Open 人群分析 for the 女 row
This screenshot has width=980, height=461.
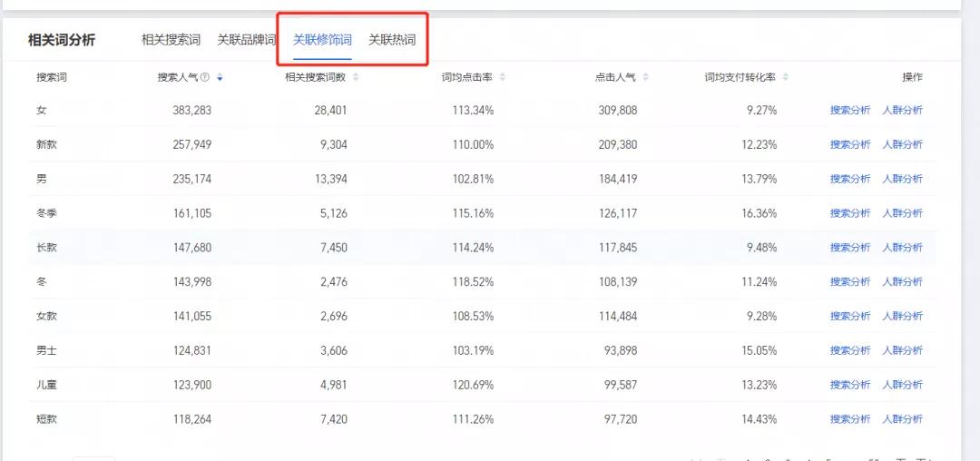[903, 111]
